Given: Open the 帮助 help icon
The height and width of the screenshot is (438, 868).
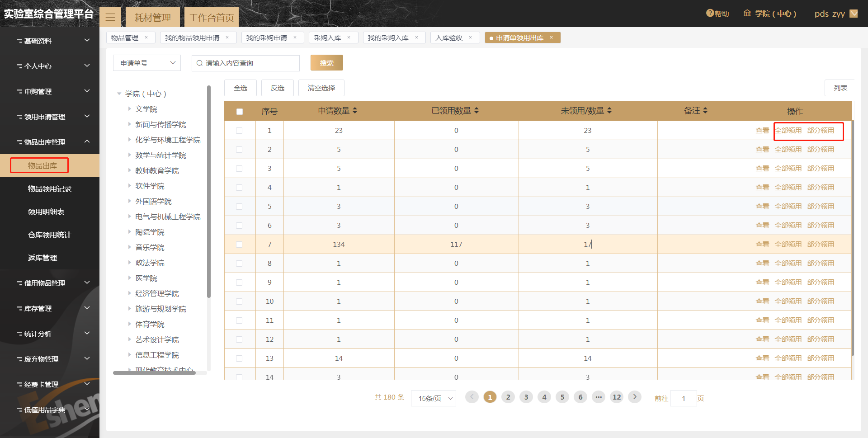Looking at the screenshot, I should pos(710,14).
